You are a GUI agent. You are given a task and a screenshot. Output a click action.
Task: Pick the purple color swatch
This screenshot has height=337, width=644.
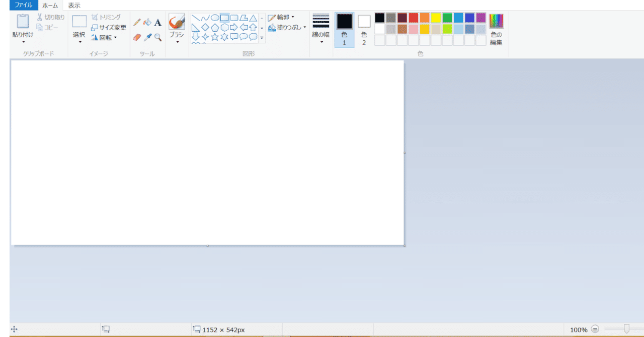(x=481, y=18)
